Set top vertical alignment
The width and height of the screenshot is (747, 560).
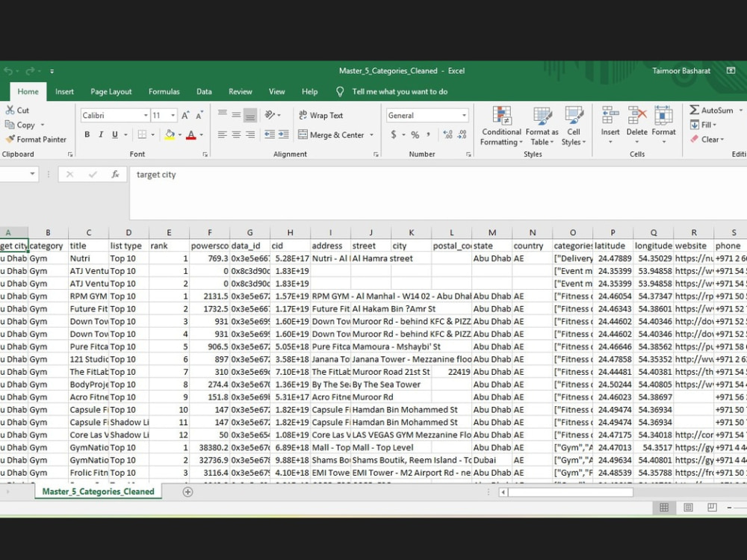pos(223,115)
